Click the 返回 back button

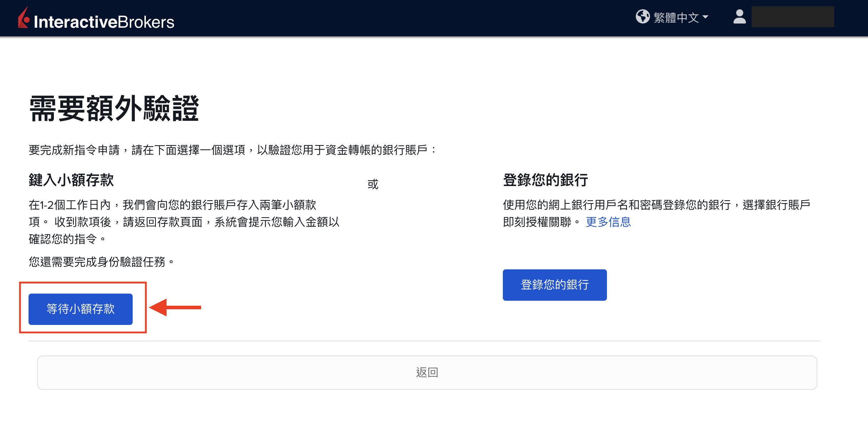pos(427,372)
